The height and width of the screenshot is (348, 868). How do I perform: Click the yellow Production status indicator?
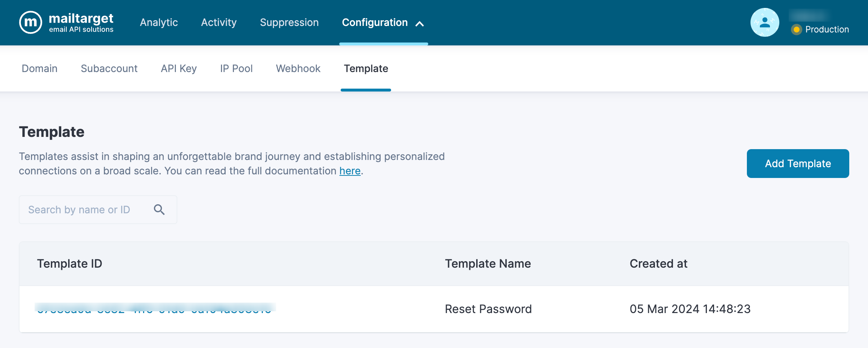click(x=796, y=30)
